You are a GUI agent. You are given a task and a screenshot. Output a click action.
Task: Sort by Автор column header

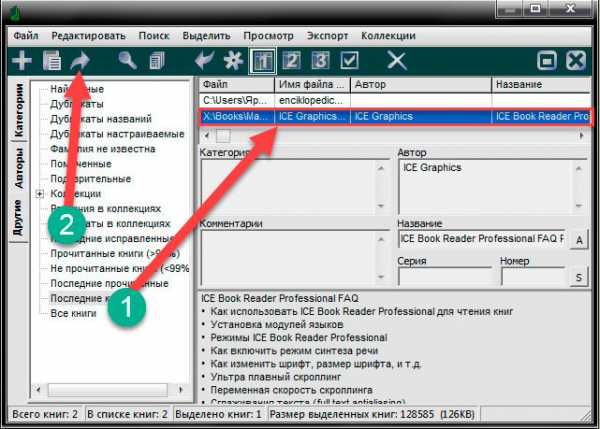pyautogui.click(x=421, y=85)
